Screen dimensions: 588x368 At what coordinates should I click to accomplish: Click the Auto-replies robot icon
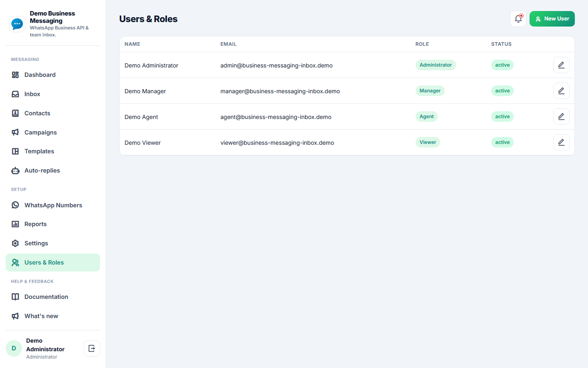coord(16,171)
